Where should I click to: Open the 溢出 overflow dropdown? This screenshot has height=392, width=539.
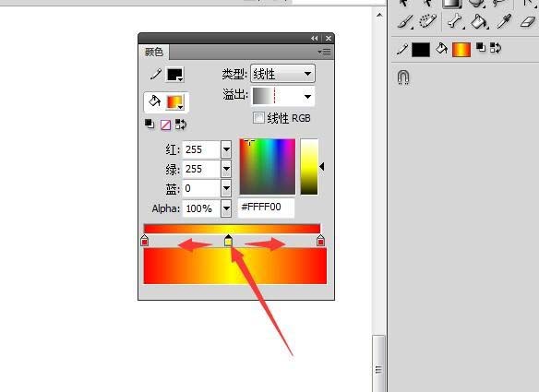click(283, 96)
